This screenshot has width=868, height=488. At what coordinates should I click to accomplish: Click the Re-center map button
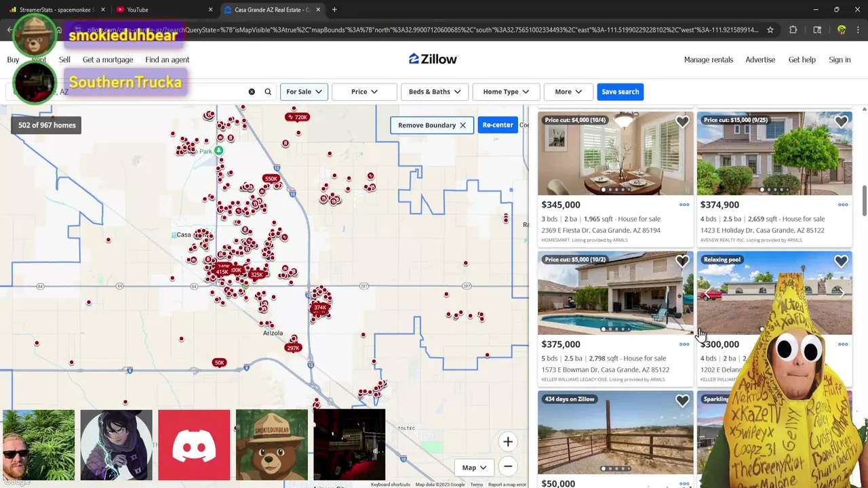click(498, 125)
